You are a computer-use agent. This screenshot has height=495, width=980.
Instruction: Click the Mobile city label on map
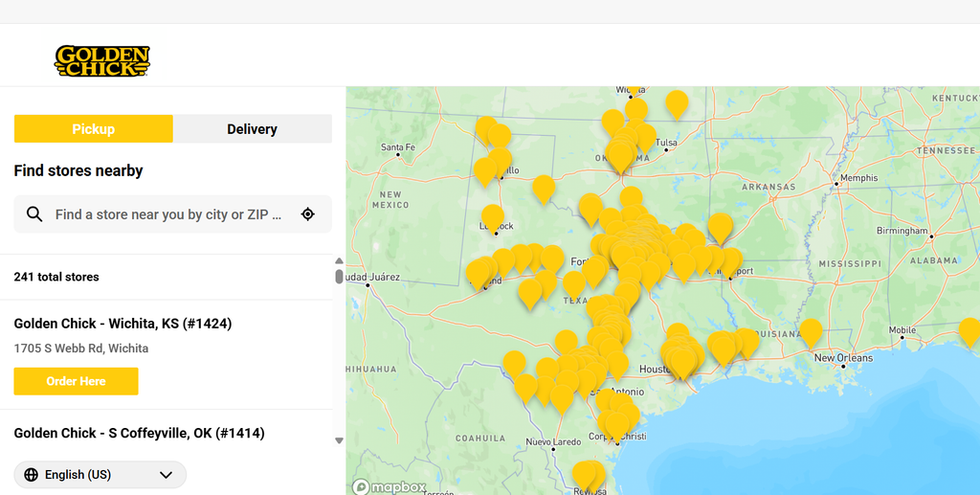tap(902, 330)
